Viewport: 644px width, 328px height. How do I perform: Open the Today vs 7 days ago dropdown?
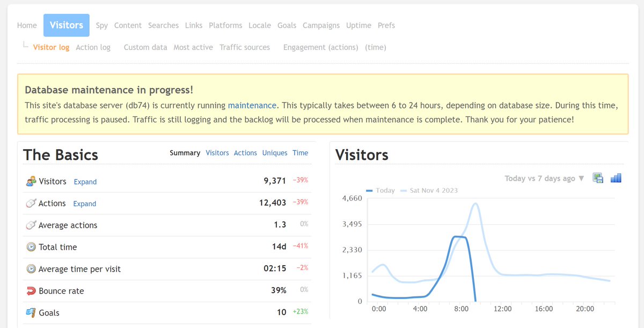pyautogui.click(x=544, y=178)
